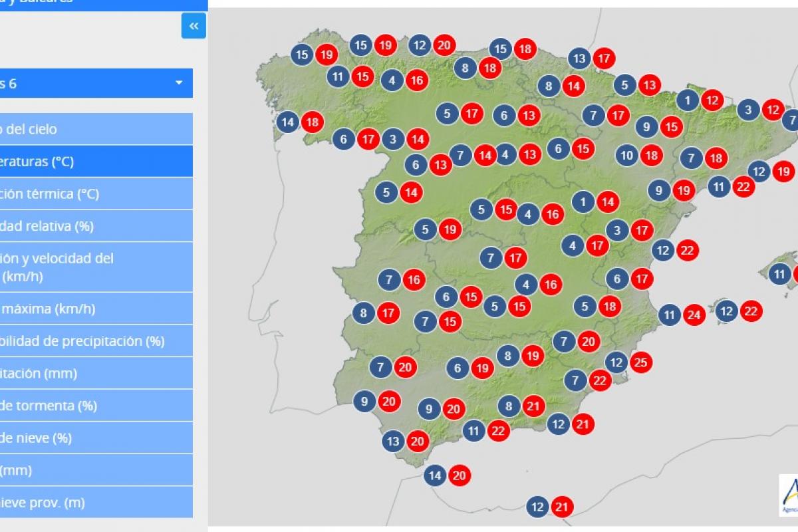Collapse the sidebar with the double-chevron button
The height and width of the screenshot is (532, 798).
[x=193, y=26]
